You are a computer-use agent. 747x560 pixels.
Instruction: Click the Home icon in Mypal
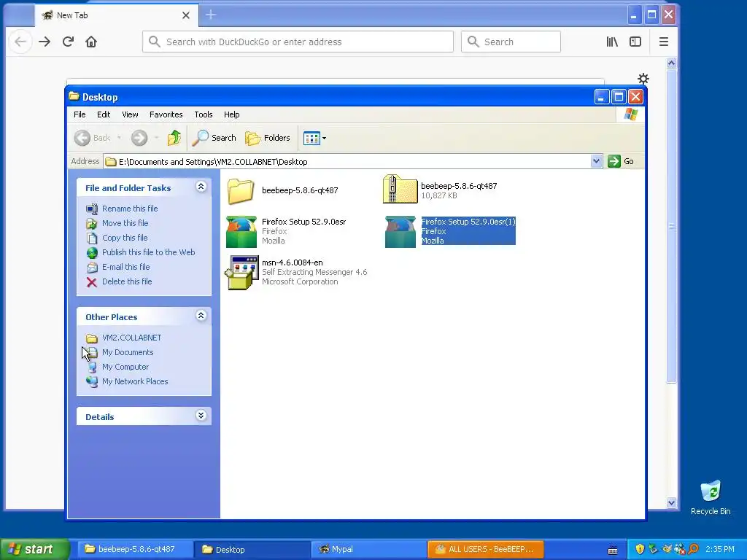tap(91, 42)
